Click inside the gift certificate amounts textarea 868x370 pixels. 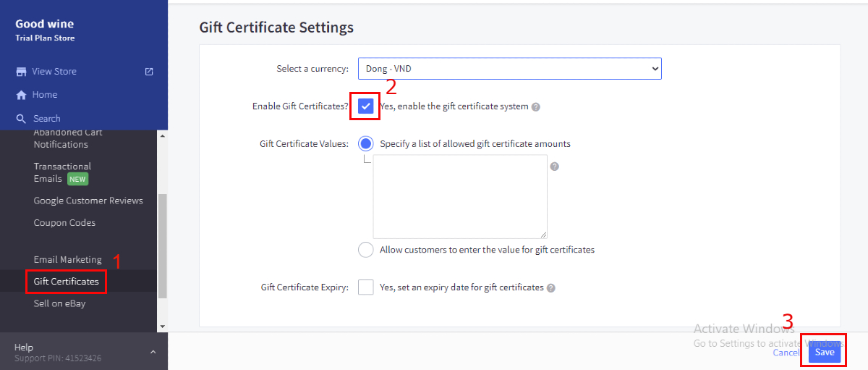click(x=460, y=196)
